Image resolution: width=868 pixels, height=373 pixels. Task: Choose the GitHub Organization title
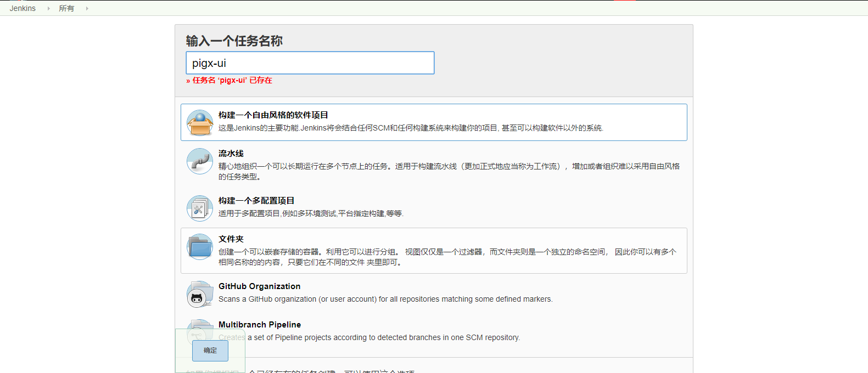pos(260,286)
